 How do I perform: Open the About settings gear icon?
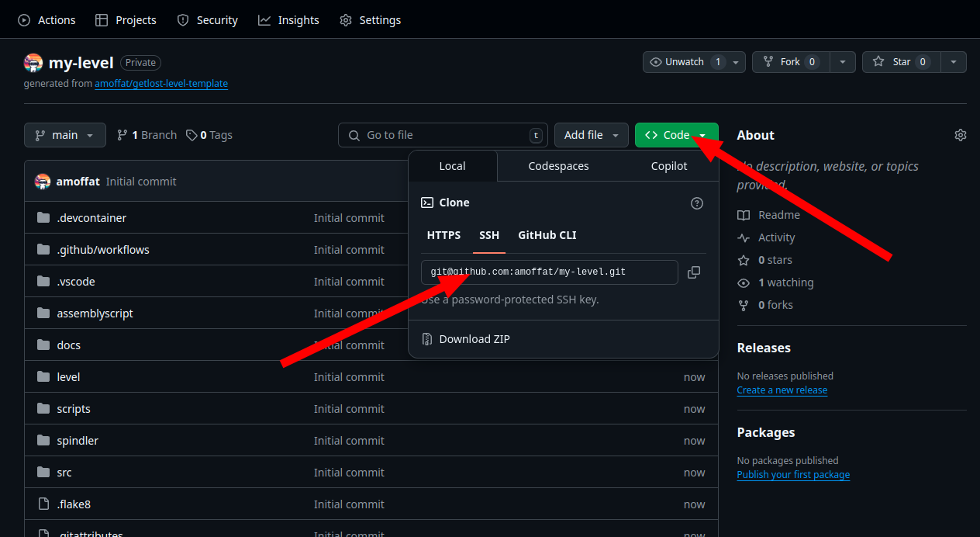point(961,135)
